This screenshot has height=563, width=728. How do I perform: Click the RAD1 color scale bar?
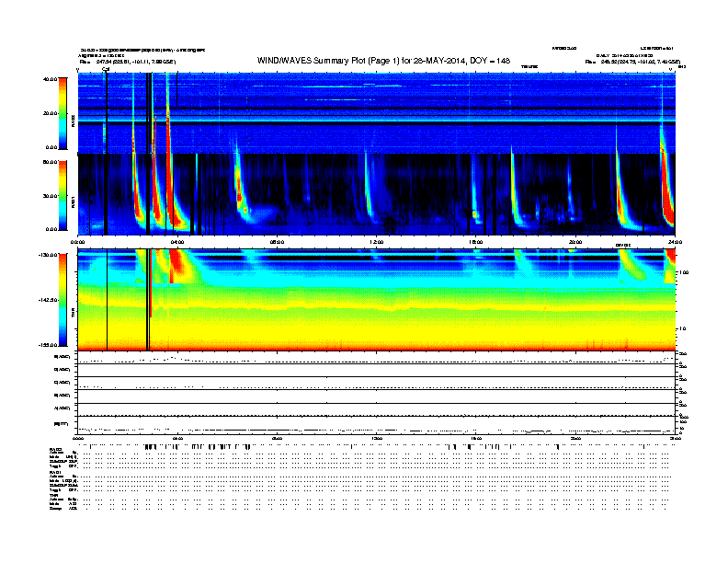click(x=63, y=196)
